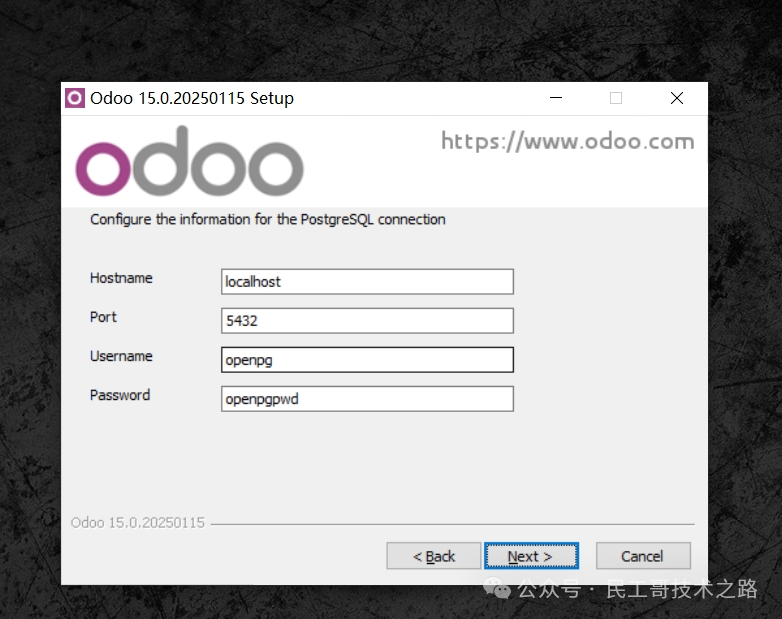The width and height of the screenshot is (782, 619).
Task: Cancel the Odoo setup
Action: [x=643, y=556]
